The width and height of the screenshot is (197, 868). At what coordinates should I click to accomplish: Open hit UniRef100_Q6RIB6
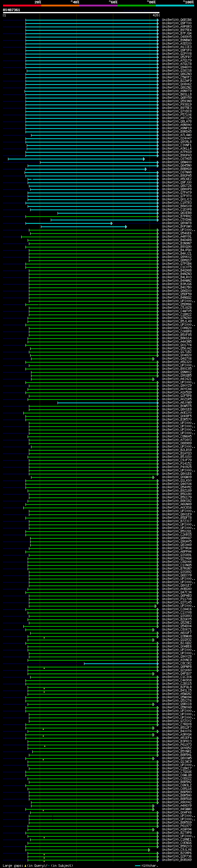(x=176, y=20)
